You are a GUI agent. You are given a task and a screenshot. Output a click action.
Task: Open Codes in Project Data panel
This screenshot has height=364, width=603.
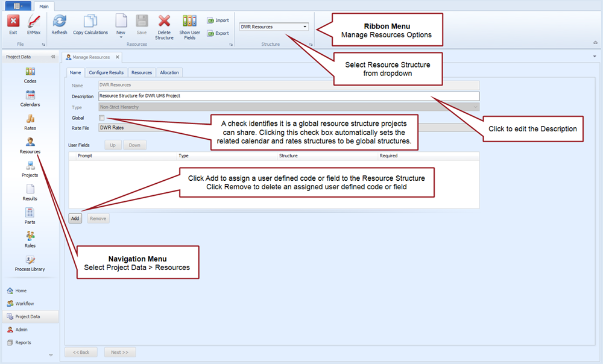pos(30,75)
